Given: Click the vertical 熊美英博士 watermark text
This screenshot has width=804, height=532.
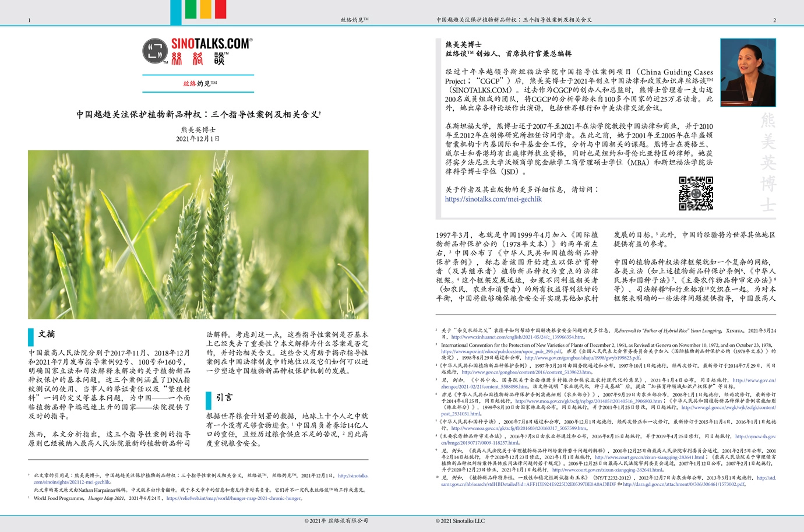Looking at the screenshot, I should pyautogui.click(x=767, y=162).
